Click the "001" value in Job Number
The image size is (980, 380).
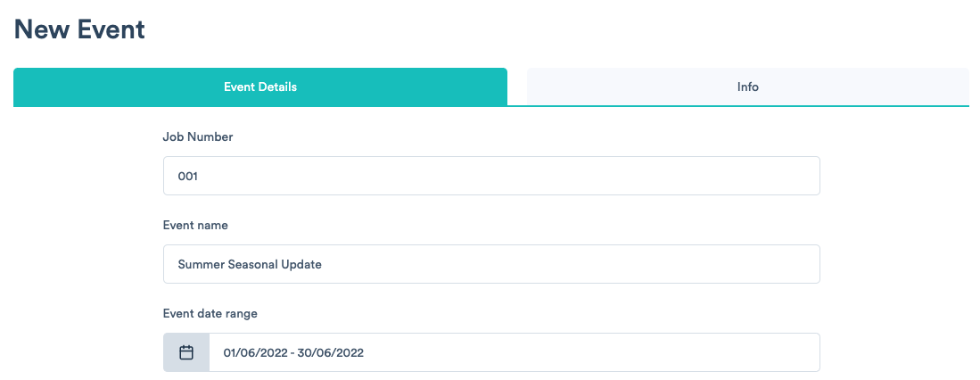[188, 177]
